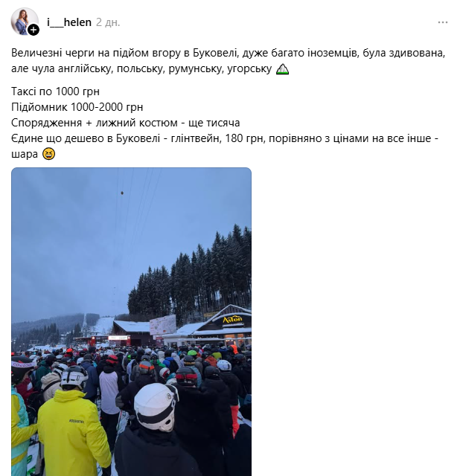
Task: Open the ski queue photo attachment
Action: (131, 321)
